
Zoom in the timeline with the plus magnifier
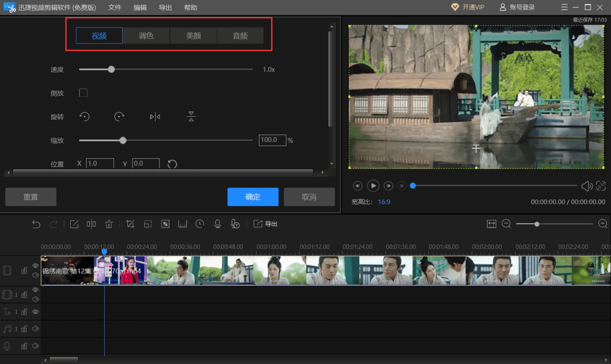603,224
